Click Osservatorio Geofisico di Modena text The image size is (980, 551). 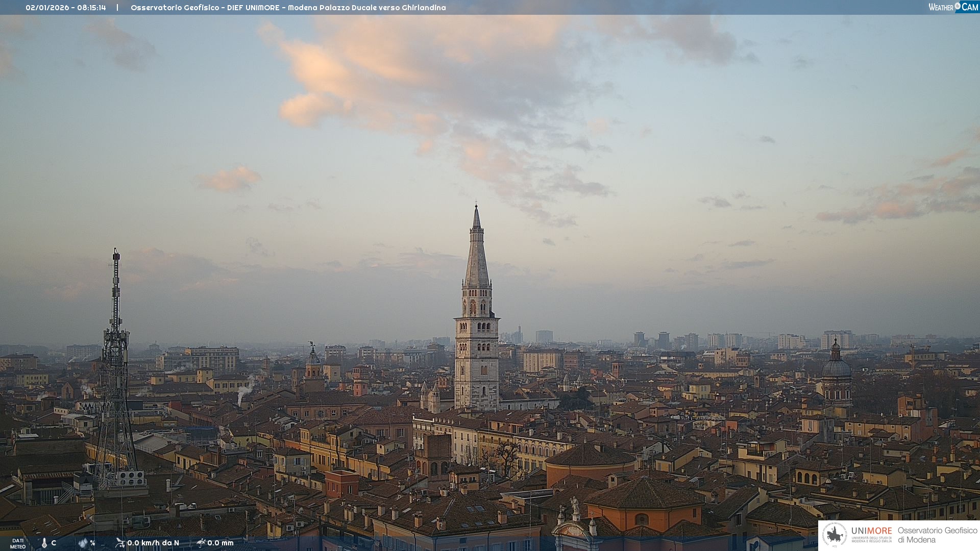click(937, 535)
